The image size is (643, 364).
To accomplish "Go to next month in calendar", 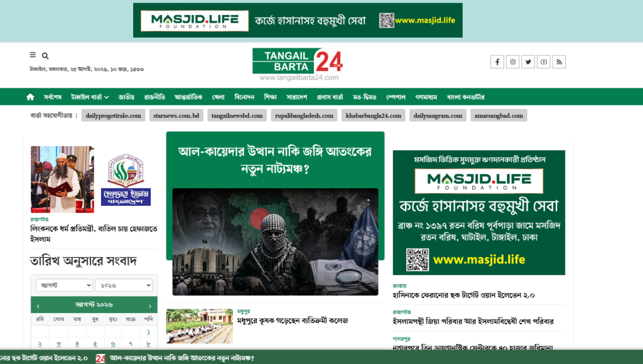I will point(149,306).
